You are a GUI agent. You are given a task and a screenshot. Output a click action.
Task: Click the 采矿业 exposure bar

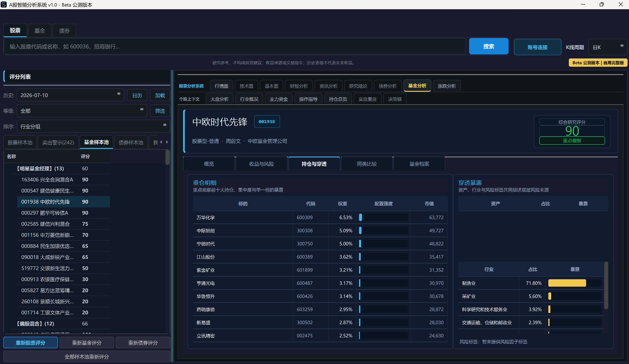(575, 296)
